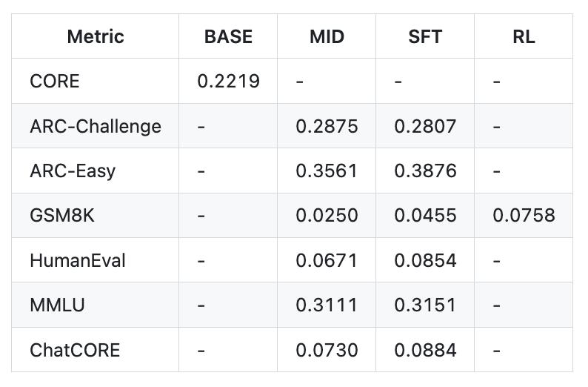Select the CORE row label

54,81
